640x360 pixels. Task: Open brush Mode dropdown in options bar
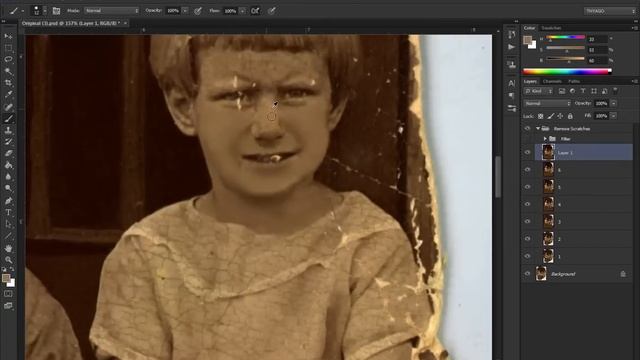pos(111,11)
